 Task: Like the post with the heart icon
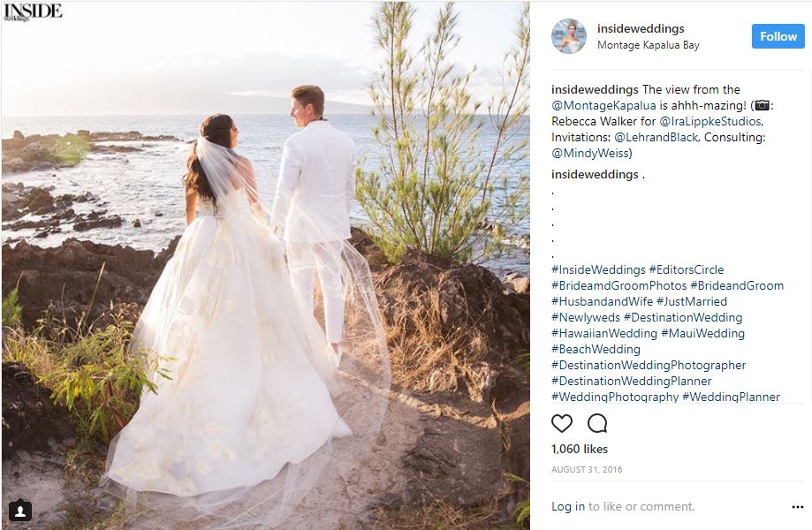point(562,423)
